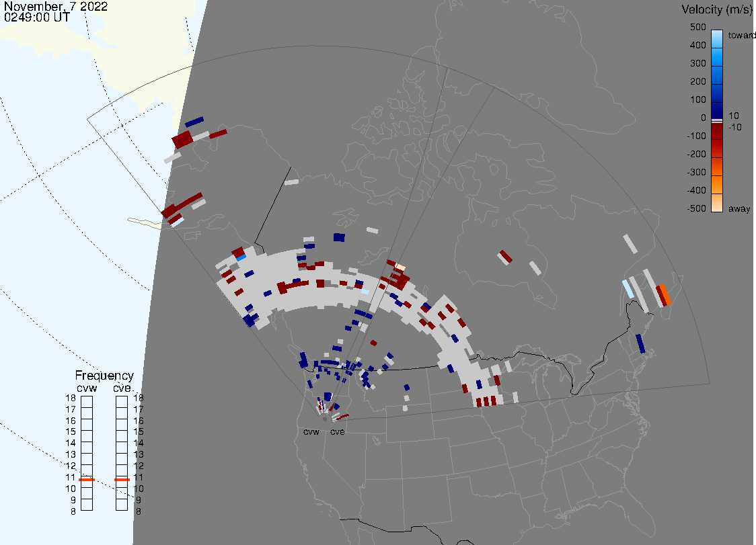Click '8' on the cve frequency scale
Image resolution: width=756 pixels, height=545 pixels.
pos(139,512)
